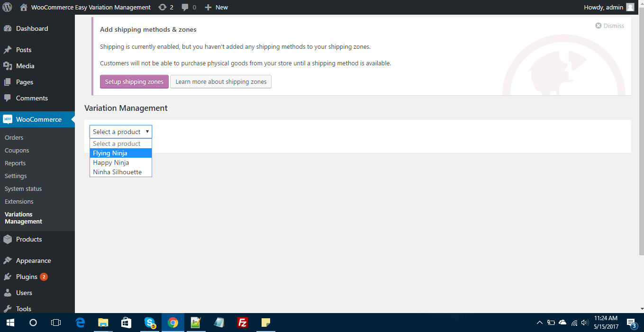Choose Happy Ninja from the list
Viewport: 644px width, 332px height.
point(121,162)
